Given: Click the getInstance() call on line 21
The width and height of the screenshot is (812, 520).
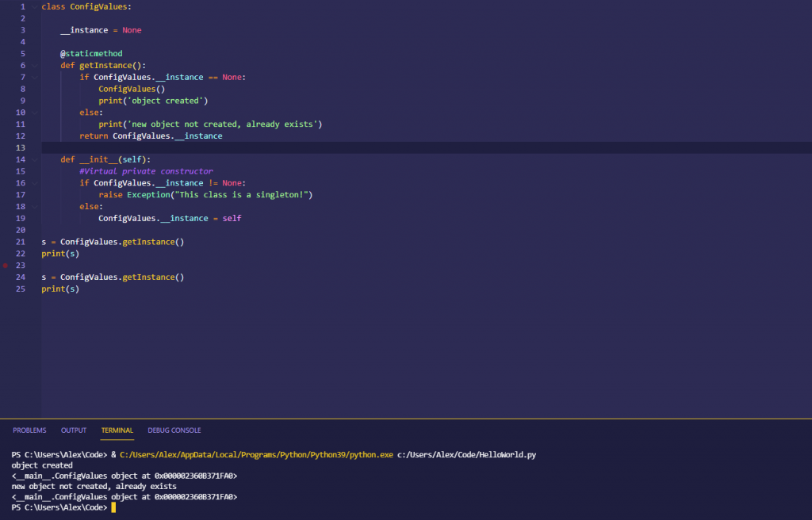Looking at the screenshot, I should (x=153, y=242).
